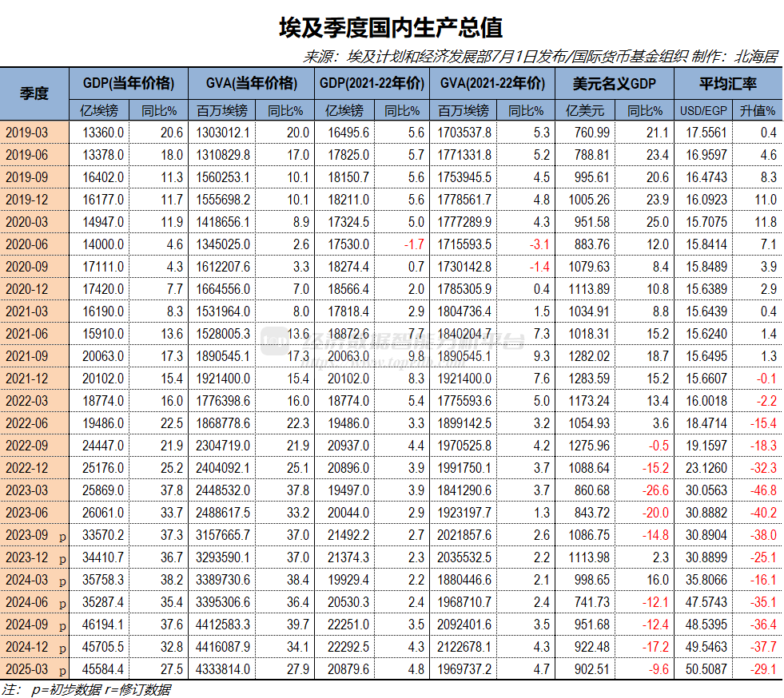The image size is (784, 698).
Task: Click the GDP(2021-22年价) column header
Action: coord(373,81)
